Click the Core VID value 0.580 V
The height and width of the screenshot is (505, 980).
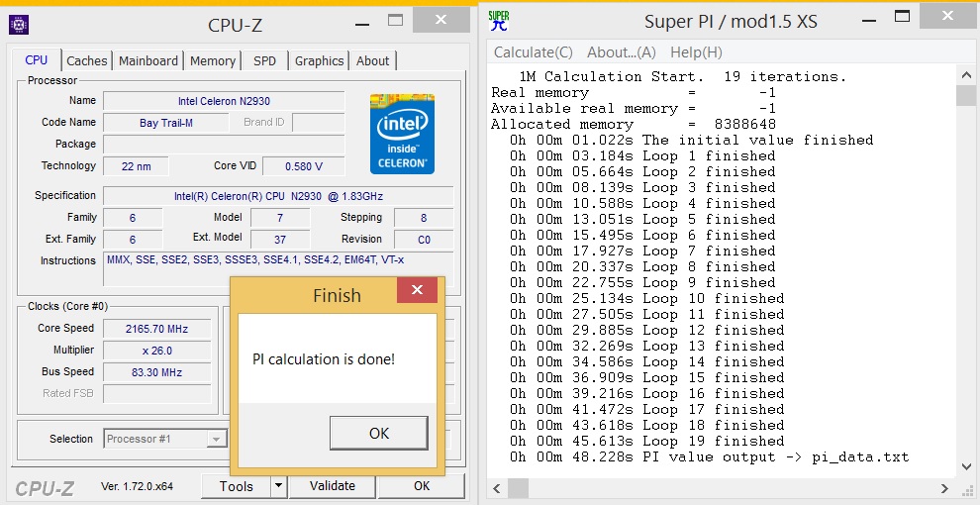click(304, 166)
